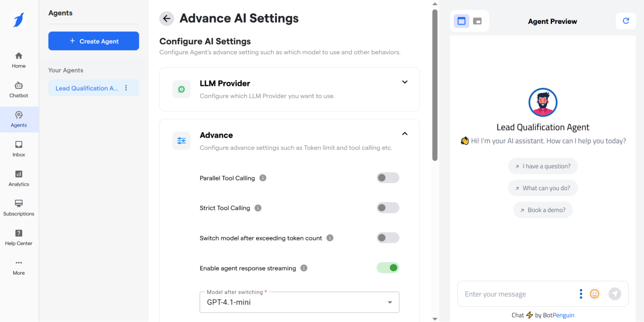This screenshot has height=322, width=644.
Task: Select the Home icon in the sidebar
Action: (x=18, y=60)
